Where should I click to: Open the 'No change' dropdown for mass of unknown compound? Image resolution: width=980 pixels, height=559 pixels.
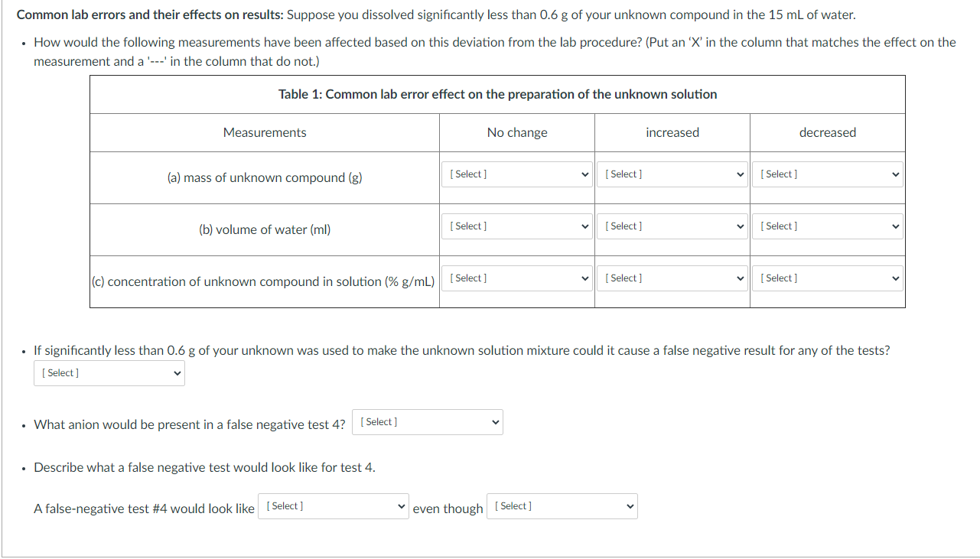pos(516,174)
